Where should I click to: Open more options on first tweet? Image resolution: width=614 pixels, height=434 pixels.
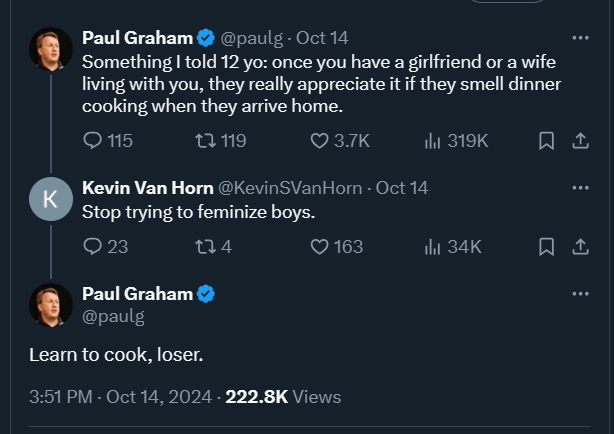(580, 38)
